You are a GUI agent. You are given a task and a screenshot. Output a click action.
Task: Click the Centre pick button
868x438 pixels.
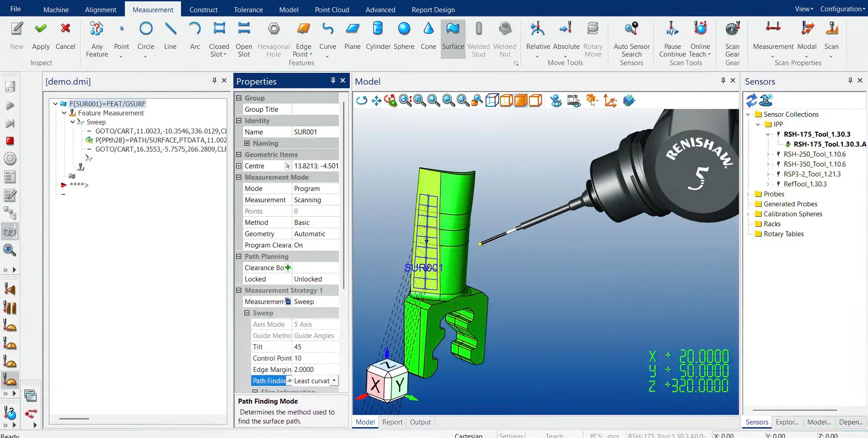[288, 166]
